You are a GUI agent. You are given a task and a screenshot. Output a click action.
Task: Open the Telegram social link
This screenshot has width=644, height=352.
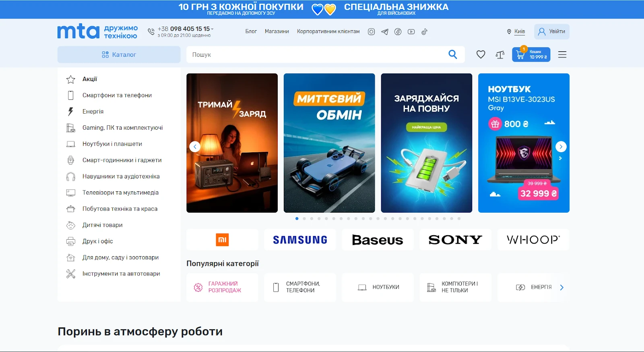(x=385, y=32)
